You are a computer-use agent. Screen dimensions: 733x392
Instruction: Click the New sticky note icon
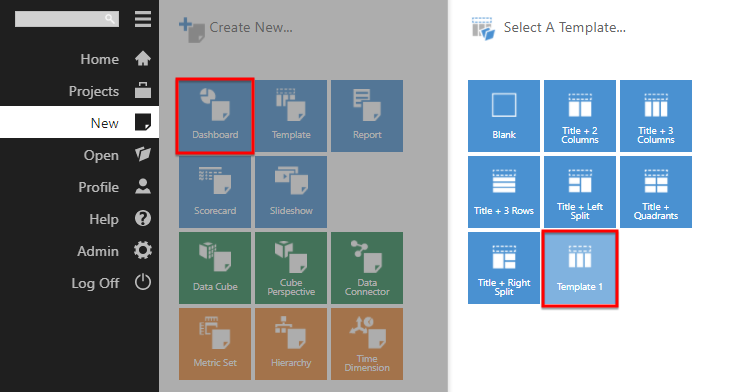point(143,122)
